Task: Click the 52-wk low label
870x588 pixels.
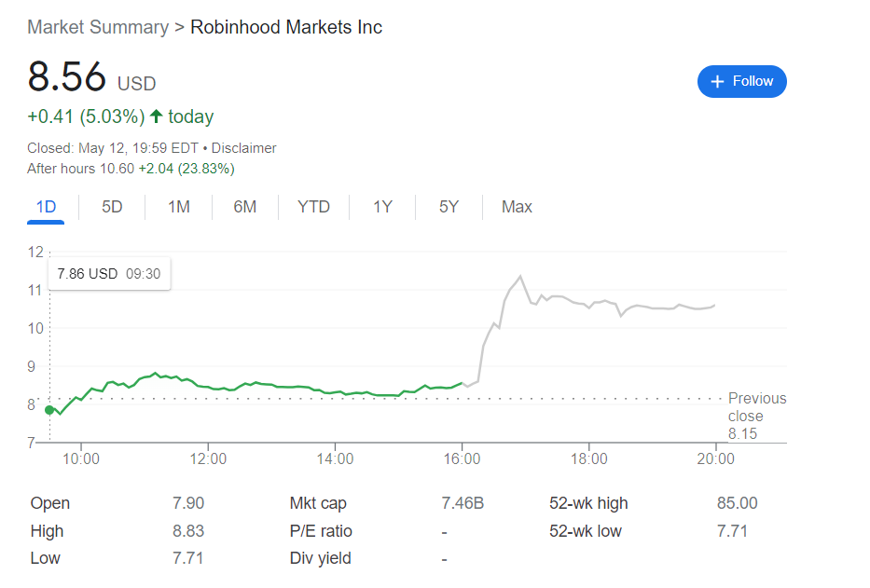Action: point(586,531)
